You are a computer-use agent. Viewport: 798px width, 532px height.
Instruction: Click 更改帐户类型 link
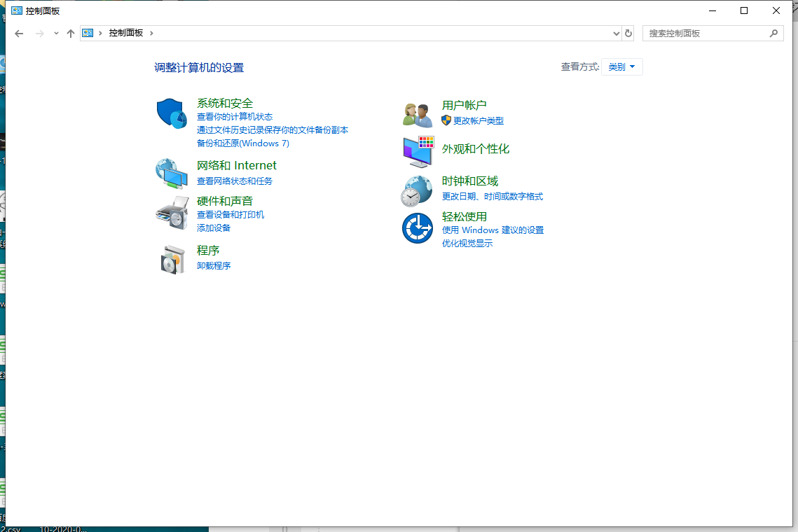pyautogui.click(x=479, y=120)
